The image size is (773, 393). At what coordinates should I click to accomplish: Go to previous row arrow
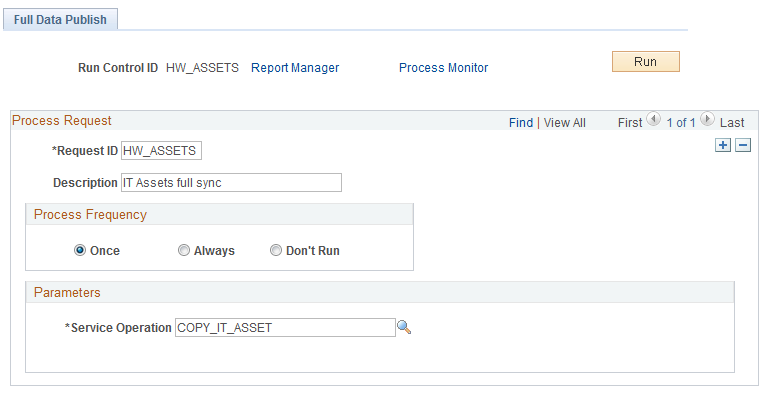[x=653, y=119]
